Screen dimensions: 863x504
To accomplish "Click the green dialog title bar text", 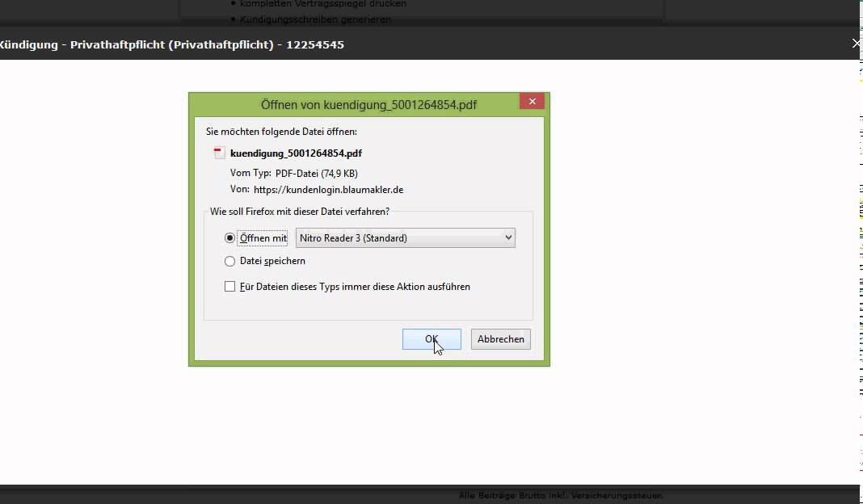I will (x=368, y=105).
